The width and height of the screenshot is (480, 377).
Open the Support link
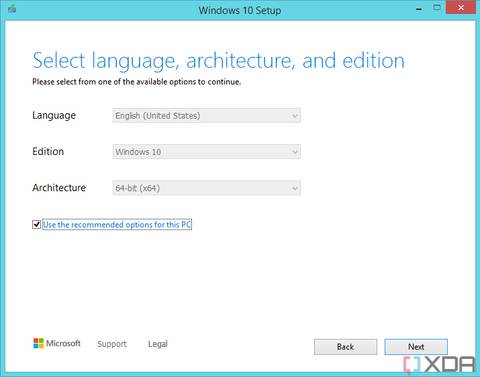[x=112, y=344]
